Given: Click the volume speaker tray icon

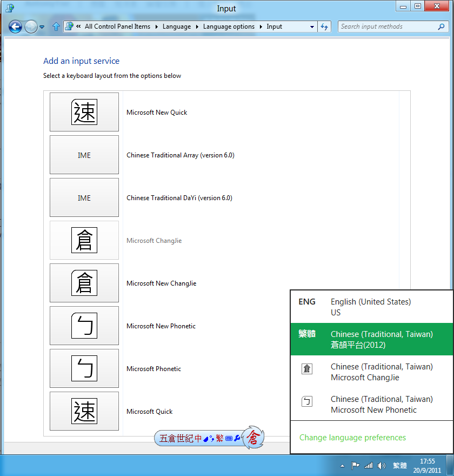Looking at the screenshot, I should (x=382, y=465).
